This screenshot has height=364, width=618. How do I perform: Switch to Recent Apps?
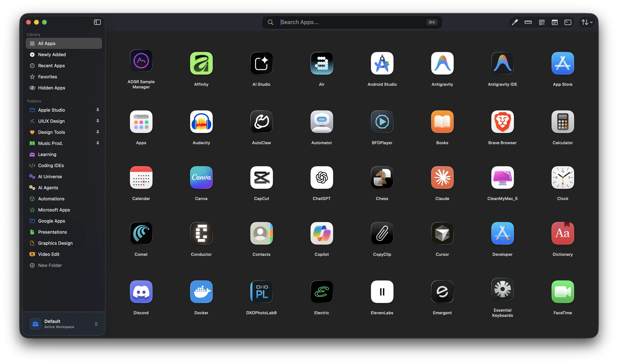click(x=64, y=66)
